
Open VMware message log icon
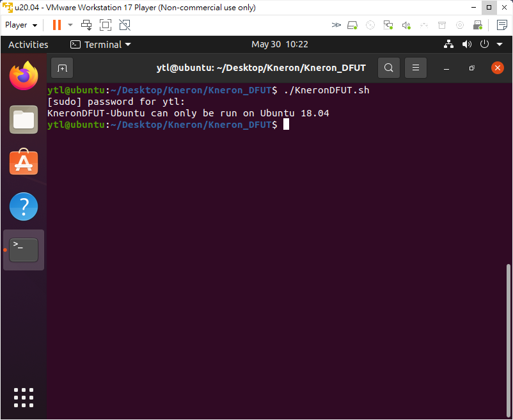[x=502, y=25]
